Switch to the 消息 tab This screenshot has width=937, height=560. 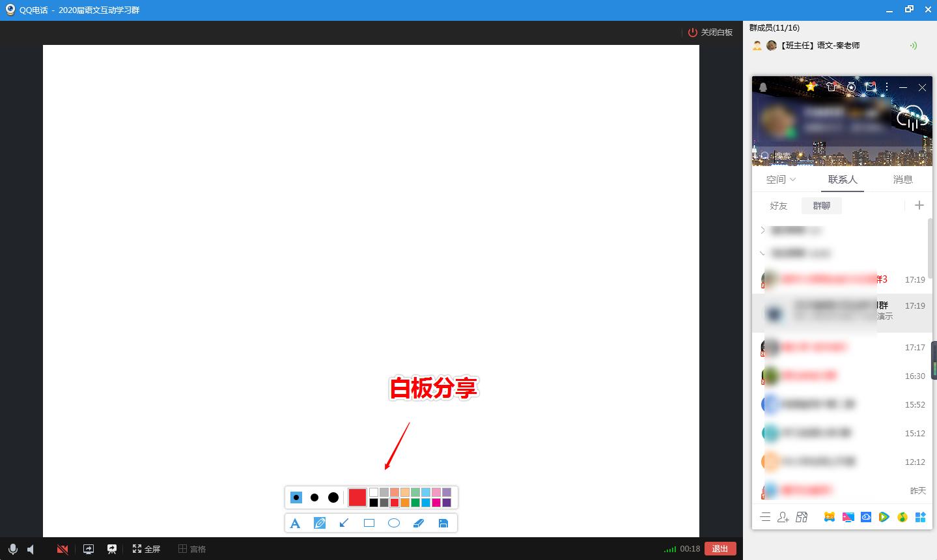(x=903, y=179)
